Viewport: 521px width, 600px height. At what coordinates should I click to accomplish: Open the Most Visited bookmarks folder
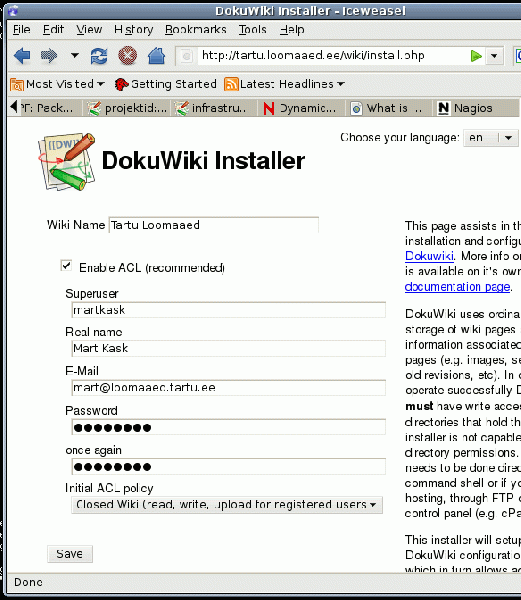coord(57,84)
